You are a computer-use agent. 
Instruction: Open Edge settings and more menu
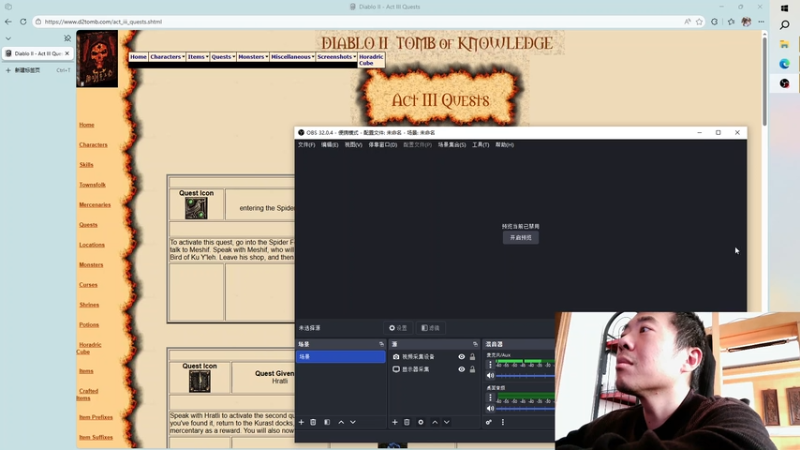coord(761,22)
